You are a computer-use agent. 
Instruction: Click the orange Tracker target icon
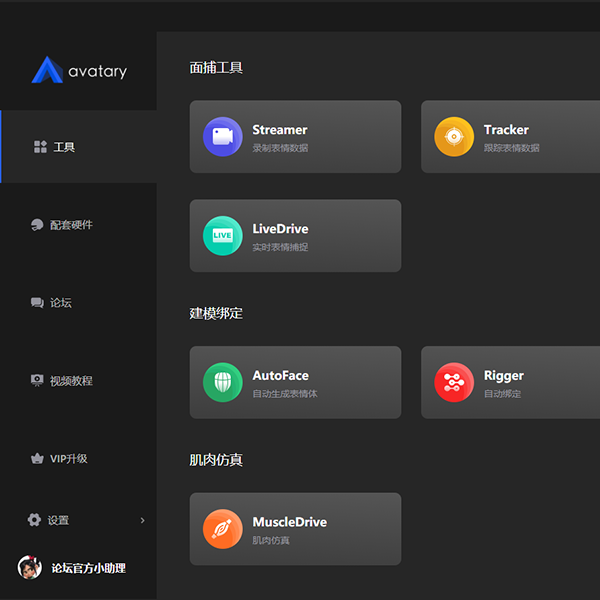click(x=454, y=137)
